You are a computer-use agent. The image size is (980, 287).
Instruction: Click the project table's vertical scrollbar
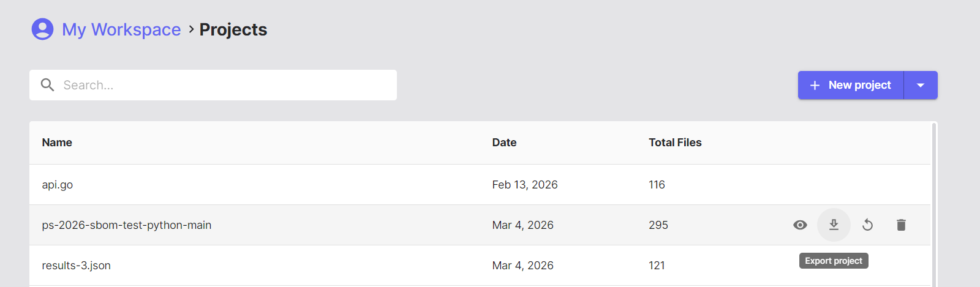934,204
